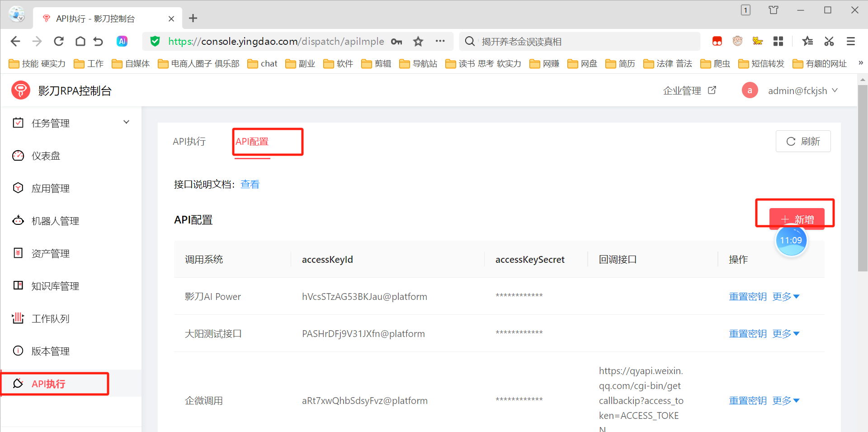The width and height of the screenshot is (868, 432).
Task: Open the chat bookmark folder
Action: tap(263, 64)
